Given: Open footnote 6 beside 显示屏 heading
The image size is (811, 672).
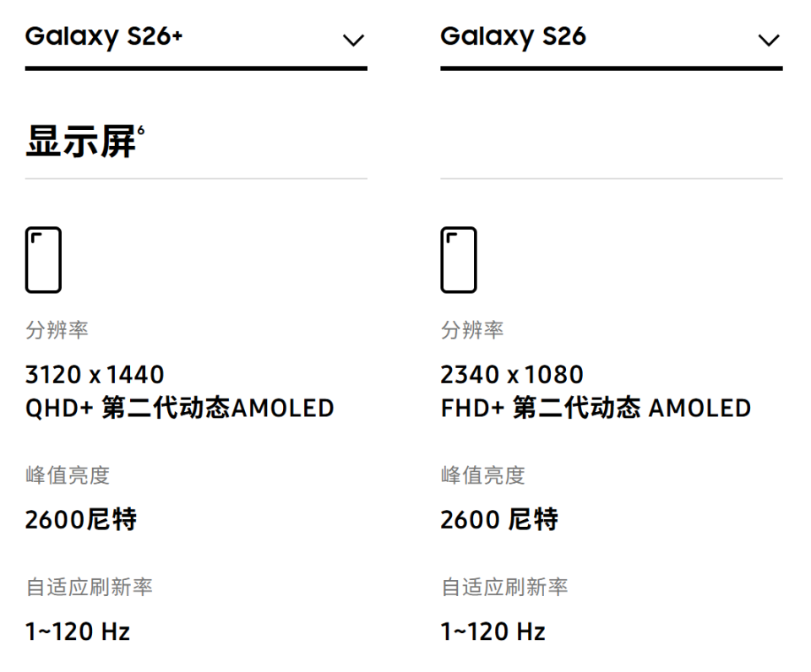Looking at the screenshot, I should [x=141, y=130].
